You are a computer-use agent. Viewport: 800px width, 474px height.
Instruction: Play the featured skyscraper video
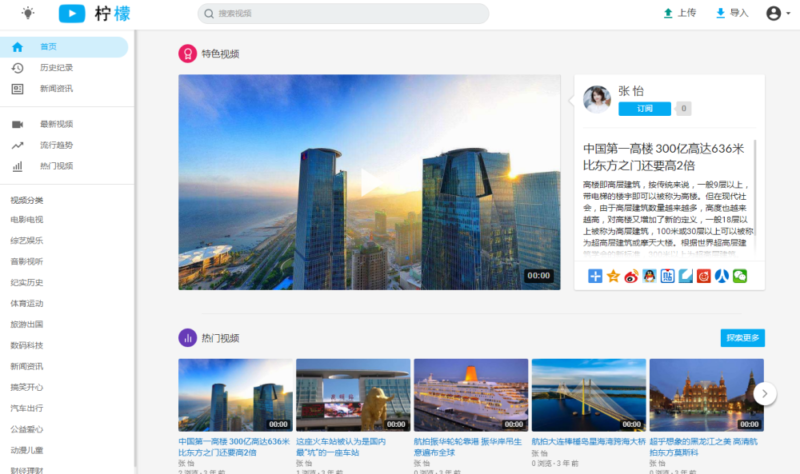(369, 182)
